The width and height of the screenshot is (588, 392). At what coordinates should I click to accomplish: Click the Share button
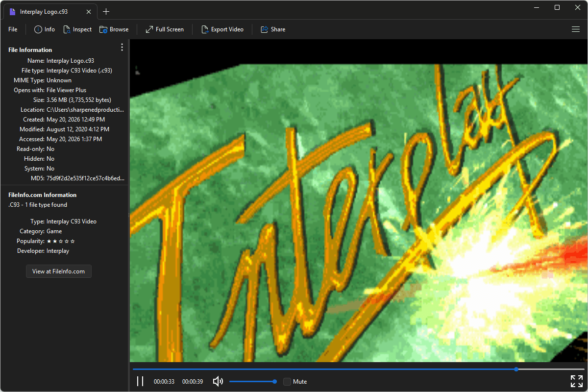(273, 29)
